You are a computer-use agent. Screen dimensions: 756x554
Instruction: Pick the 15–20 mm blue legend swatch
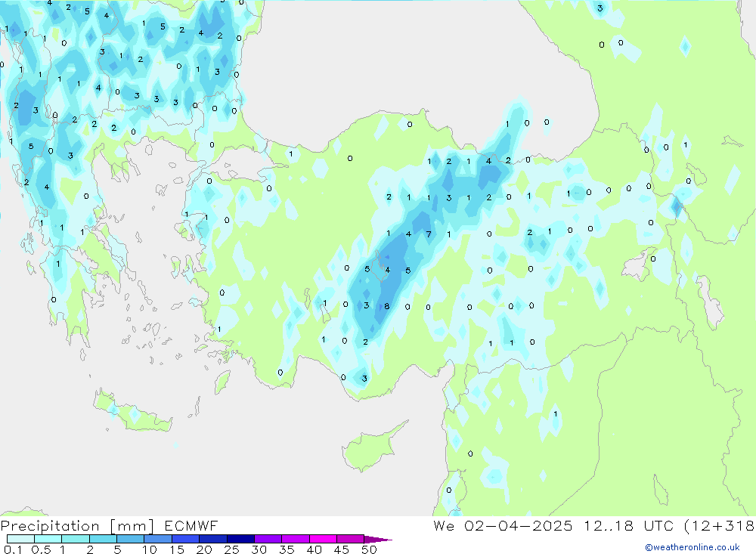[186, 539]
